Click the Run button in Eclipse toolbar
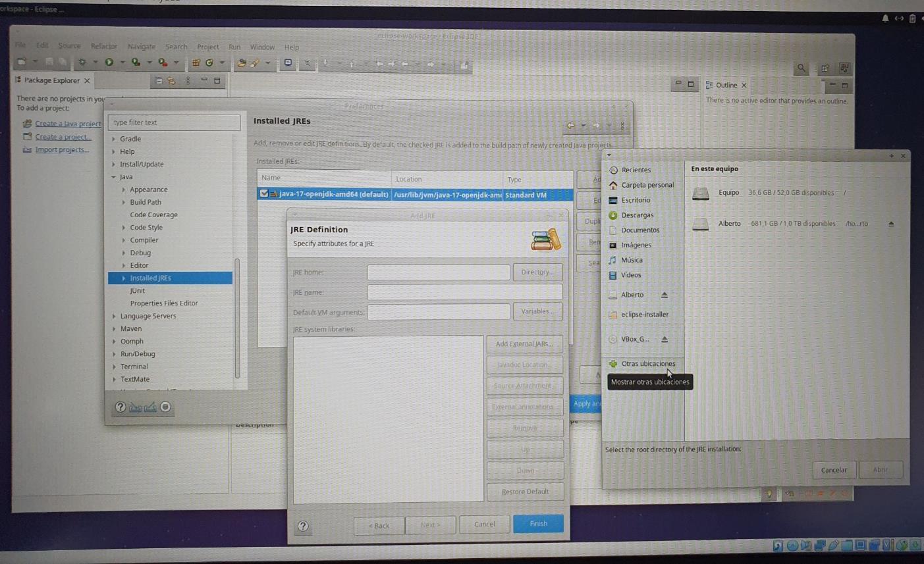The image size is (924, 564). 109,63
